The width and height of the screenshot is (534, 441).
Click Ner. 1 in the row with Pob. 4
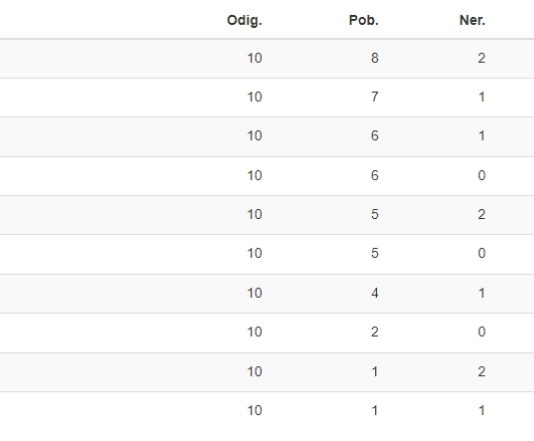(x=482, y=293)
